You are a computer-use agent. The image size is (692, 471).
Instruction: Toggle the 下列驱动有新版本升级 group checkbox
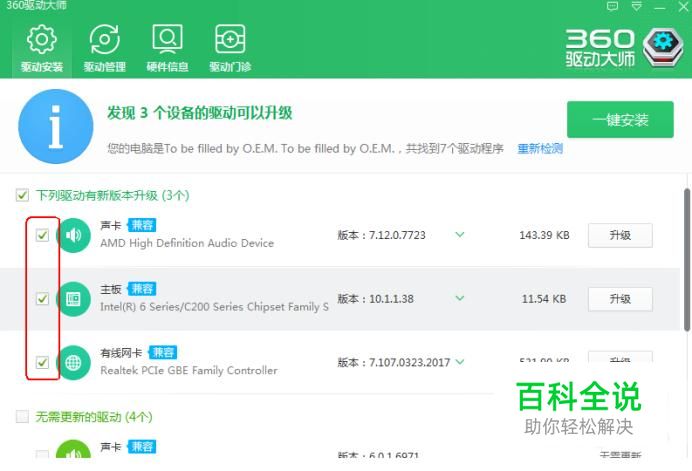22,195
